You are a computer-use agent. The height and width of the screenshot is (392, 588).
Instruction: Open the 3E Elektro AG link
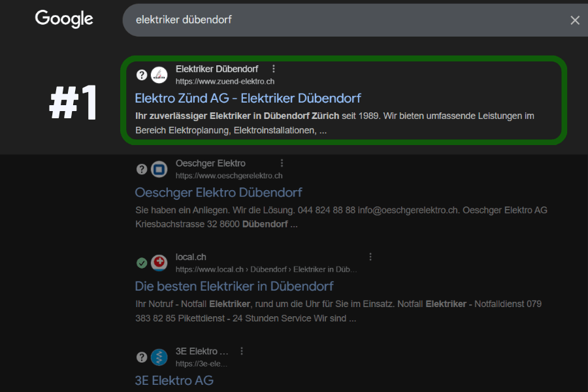coord(174,380)
